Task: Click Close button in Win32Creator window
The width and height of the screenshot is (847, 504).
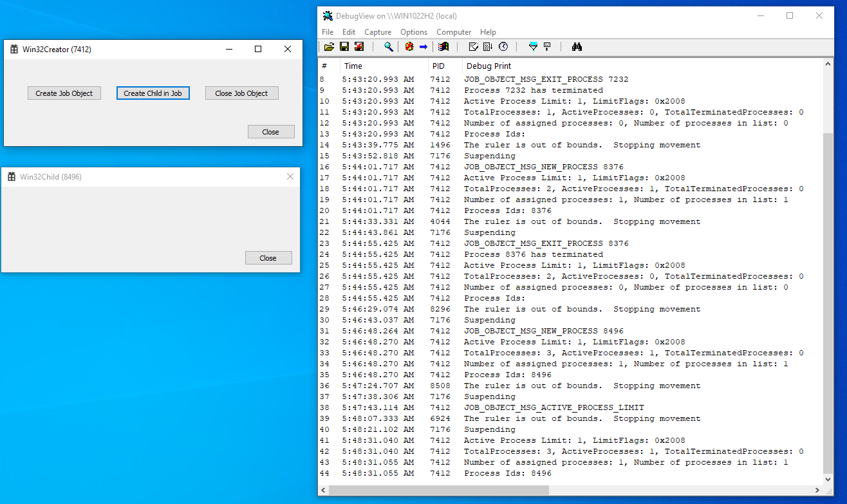Action: point(271,132)
